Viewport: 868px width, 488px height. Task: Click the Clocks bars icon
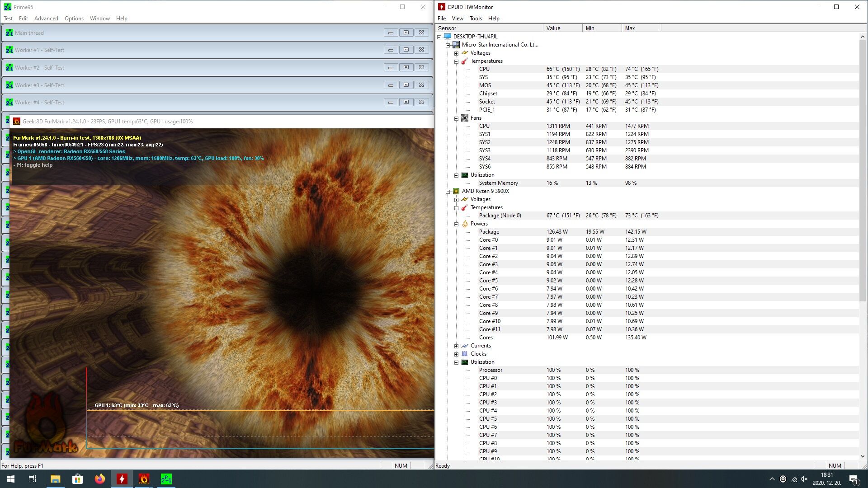point(464,354)
